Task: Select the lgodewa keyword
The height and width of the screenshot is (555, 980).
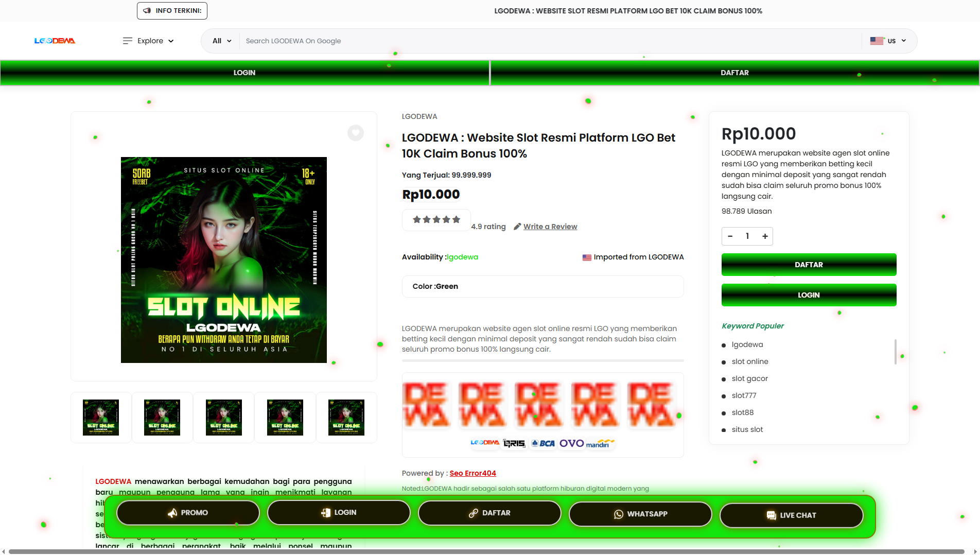Action: point(747,344)
